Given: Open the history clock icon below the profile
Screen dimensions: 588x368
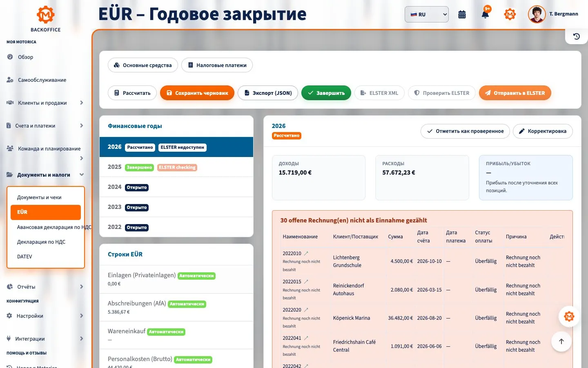Looking at the screenshot, I should pyautogui.click(x=577, y=36).
